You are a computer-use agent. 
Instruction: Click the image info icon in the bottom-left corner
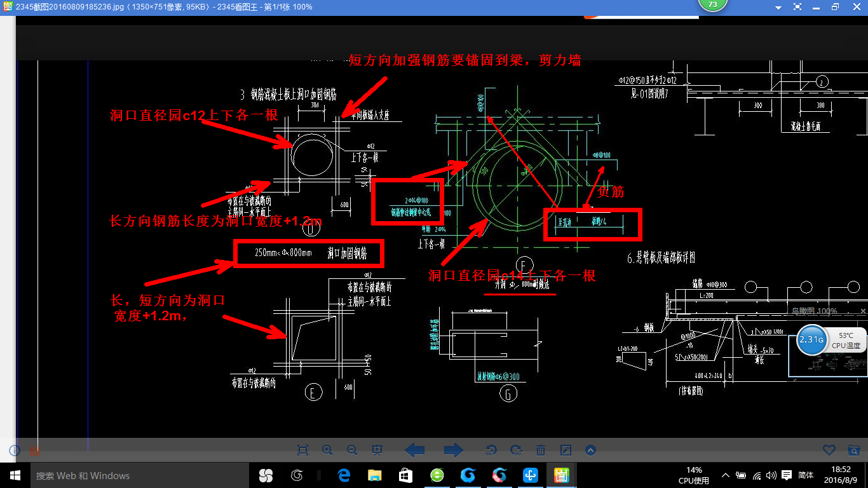(15, 451)
